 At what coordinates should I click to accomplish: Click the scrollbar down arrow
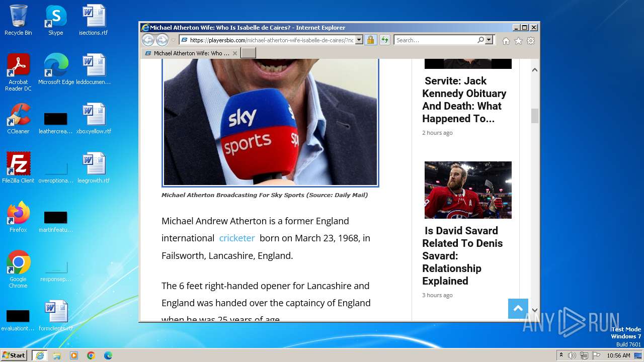pos(535,310)
